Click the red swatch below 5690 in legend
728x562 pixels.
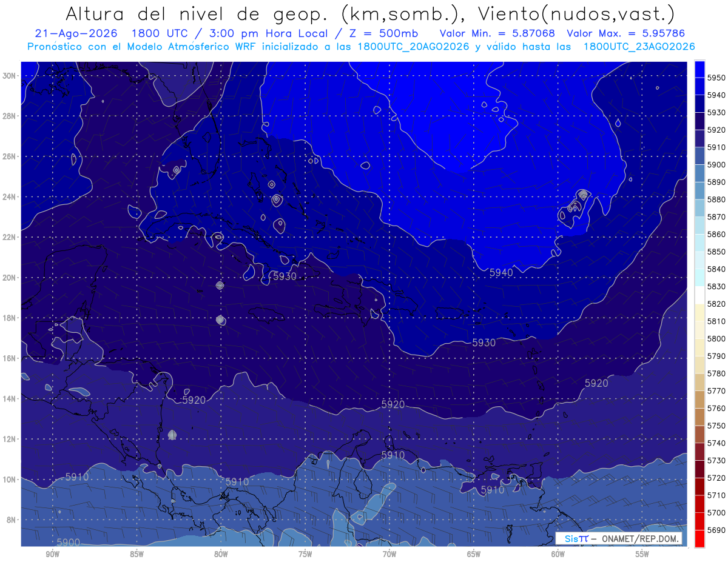coord(699,538)
